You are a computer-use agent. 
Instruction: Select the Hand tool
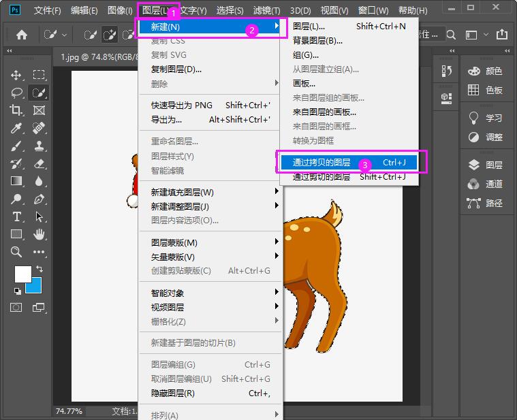point(39,234)
